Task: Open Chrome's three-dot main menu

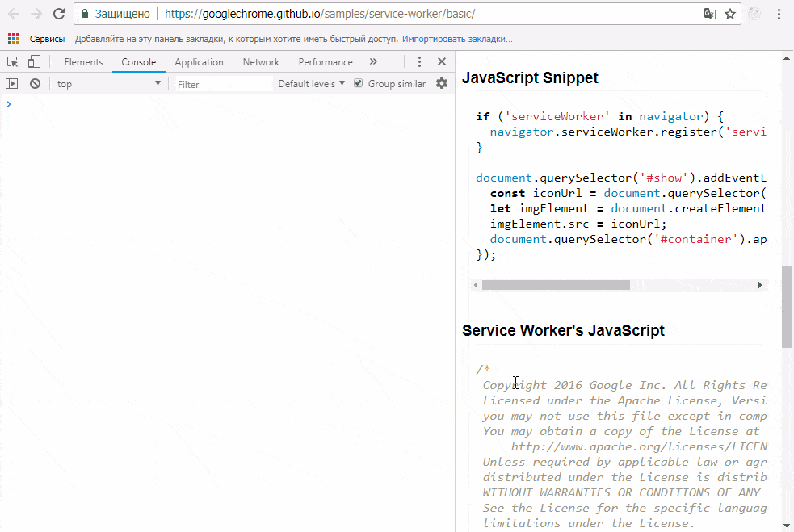Action: pos(779,14)
